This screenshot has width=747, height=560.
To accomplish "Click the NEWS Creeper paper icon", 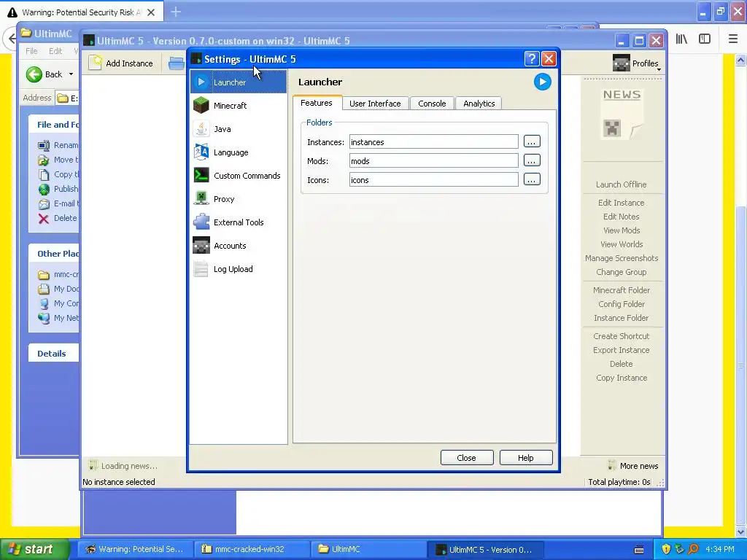I will point(622,114).
